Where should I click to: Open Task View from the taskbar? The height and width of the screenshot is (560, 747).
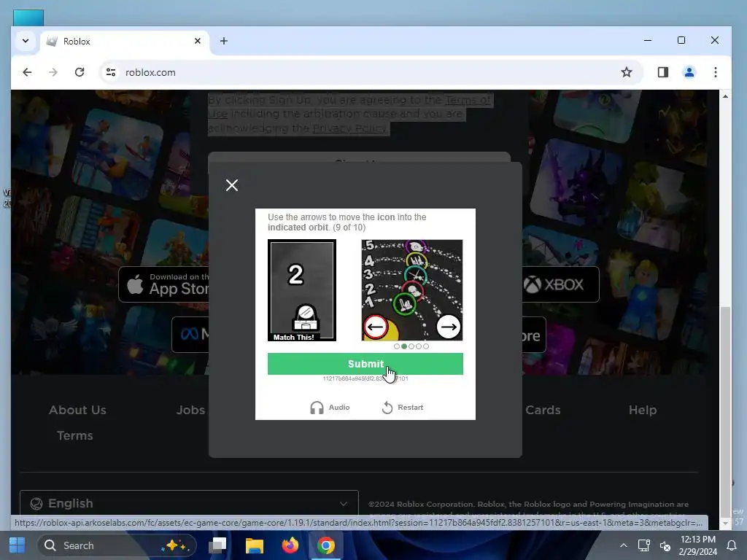(218, 545)
